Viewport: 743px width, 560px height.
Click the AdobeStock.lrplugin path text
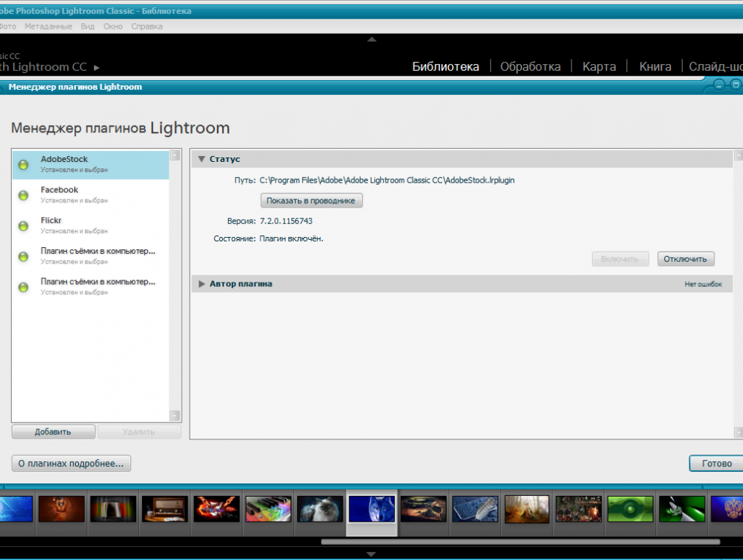pyautogui.click(x=387, y=180)
